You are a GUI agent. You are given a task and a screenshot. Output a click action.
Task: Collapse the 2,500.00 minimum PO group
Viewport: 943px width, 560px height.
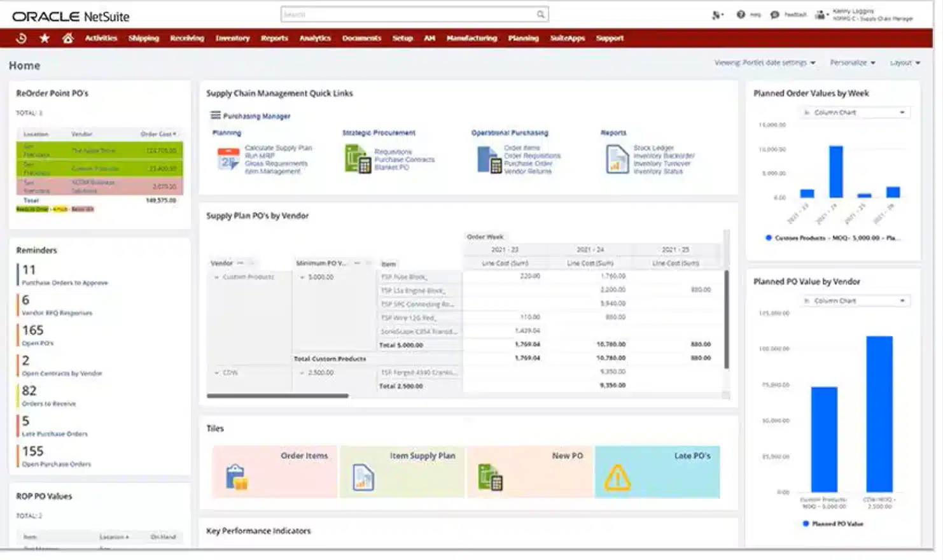coord(302,373)
